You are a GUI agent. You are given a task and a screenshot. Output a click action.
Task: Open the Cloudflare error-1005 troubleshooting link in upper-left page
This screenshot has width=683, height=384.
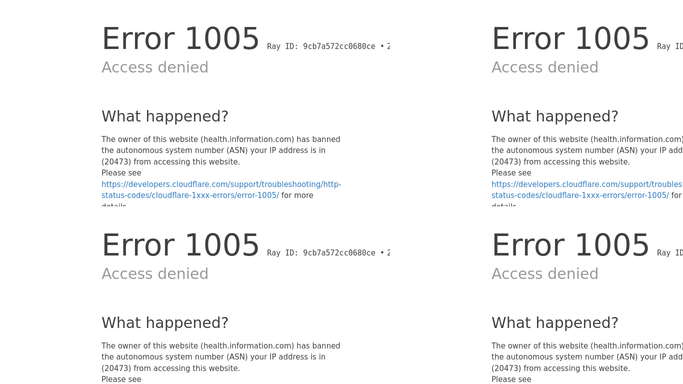[221, 190]
